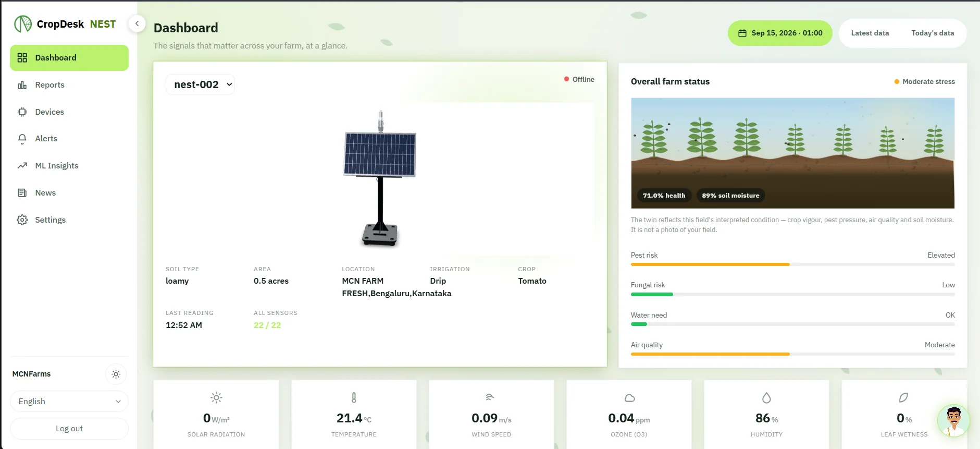Image resolution: width=980 pixels, height=449 pixels.
Task: Open the farmer assistant avatar chat
Action: click(x=953, y=421)
